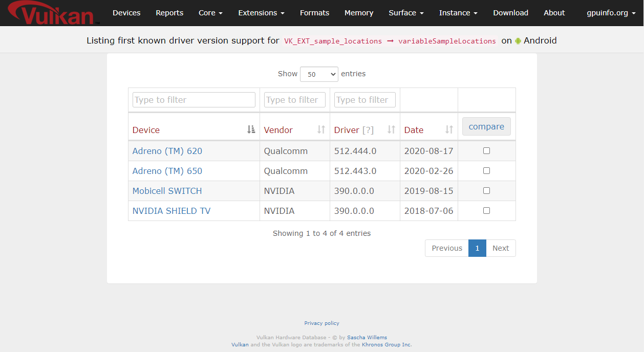Click date 2020-02-26 cell
The width and height of the screenshot is (644, 352).
coord(429,171)
